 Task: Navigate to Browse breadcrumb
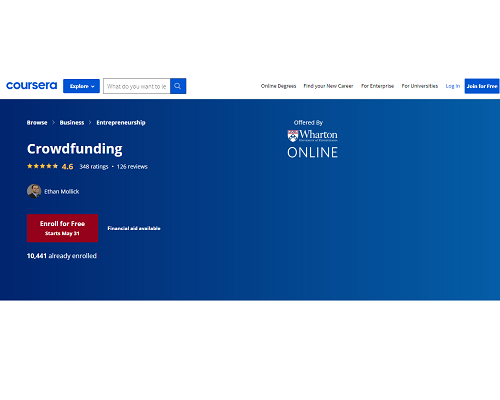(37, 123)
